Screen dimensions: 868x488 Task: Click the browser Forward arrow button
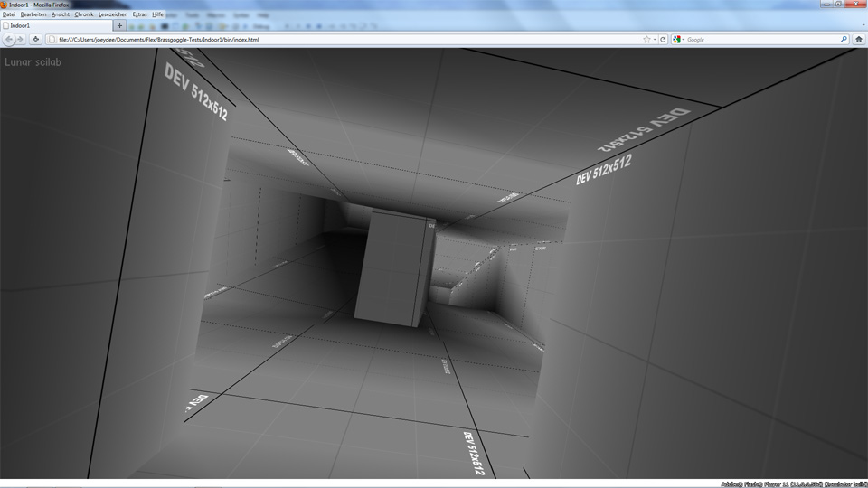click(20, 40)
